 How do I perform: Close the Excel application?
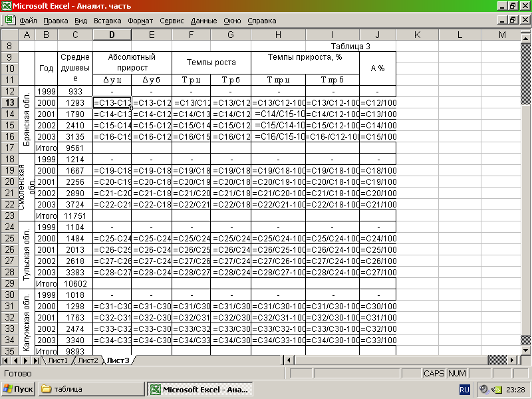(x=525, y=6)
